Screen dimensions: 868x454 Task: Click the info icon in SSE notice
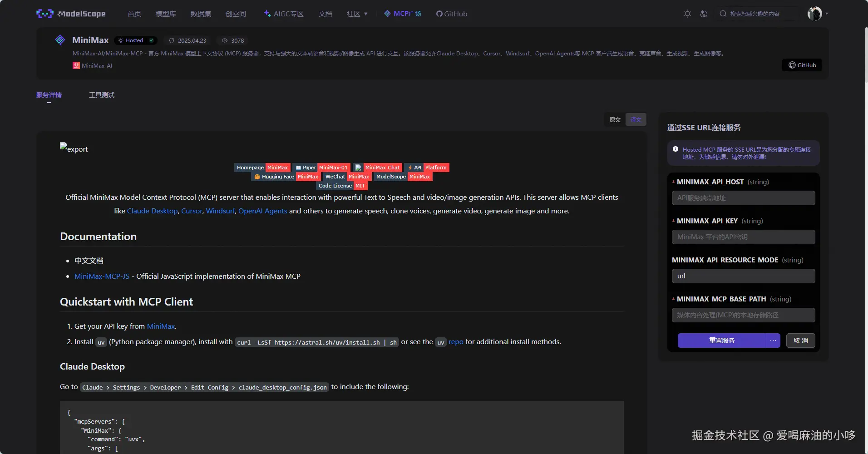pos(676,149)
